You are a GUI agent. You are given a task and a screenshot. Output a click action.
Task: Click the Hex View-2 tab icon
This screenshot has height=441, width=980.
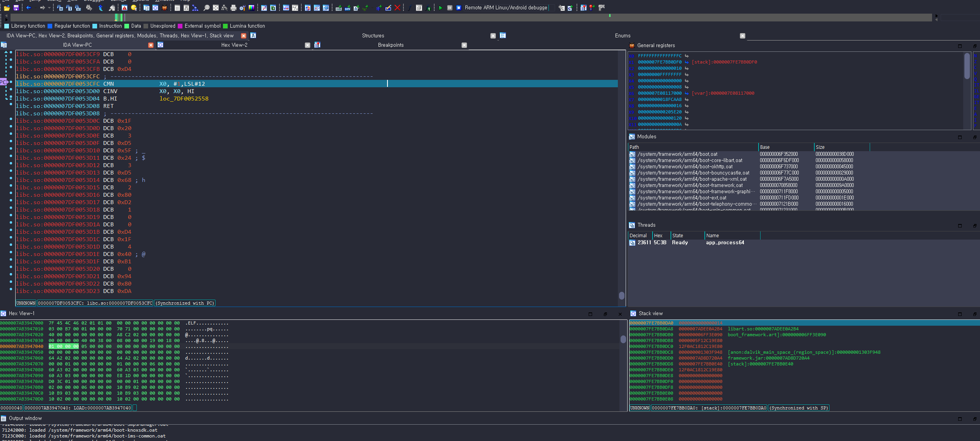tap(160, 45)
